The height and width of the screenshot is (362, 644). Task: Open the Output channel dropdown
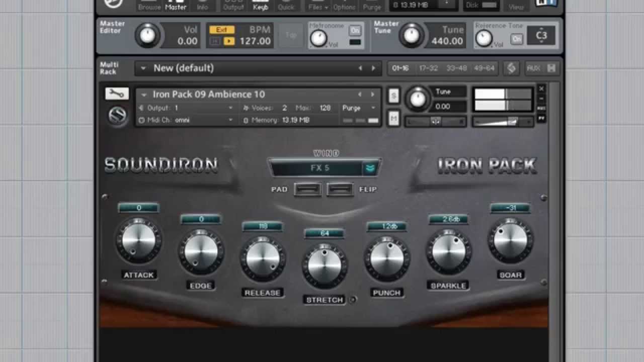[186, 108]
